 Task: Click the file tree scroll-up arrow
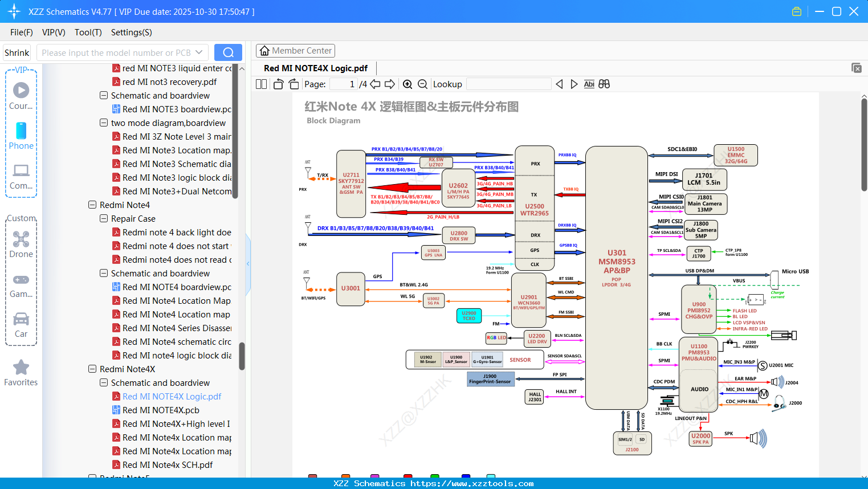(242, 68)
